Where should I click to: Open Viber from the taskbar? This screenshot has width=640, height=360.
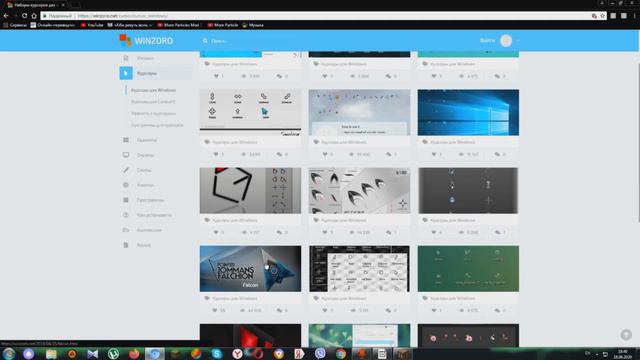320,353
